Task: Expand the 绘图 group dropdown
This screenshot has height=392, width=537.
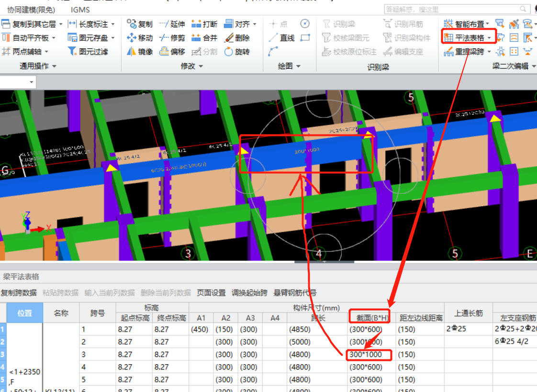Action: point(298,66)
